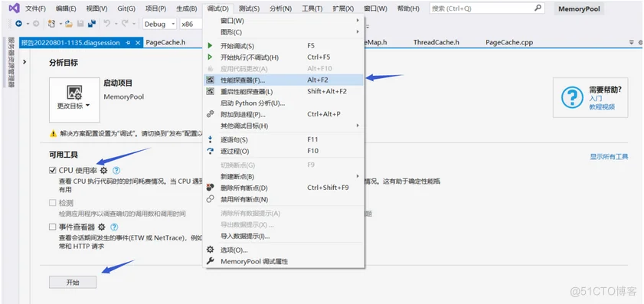Image resolution: width=644 pixels, height=304 pixels.
Task: Click the change target picture icon
Action: click(74, 93)
